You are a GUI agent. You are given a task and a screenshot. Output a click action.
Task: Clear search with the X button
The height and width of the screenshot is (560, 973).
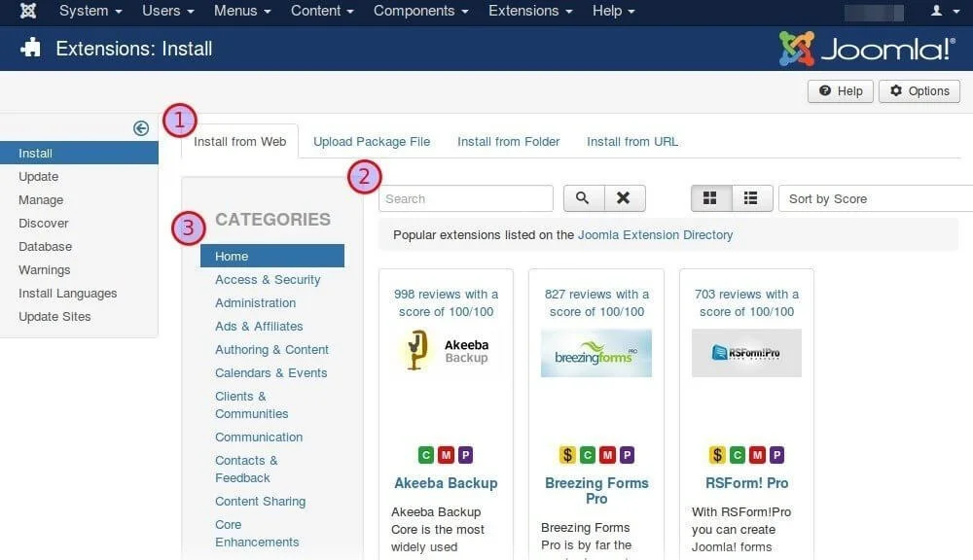[x=624, y=198]
